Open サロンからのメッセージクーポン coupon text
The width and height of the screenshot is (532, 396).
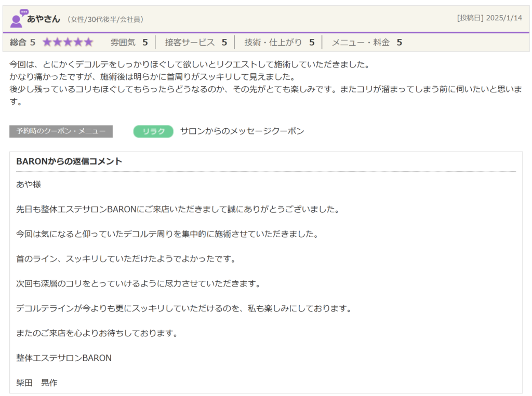[242, 131]
